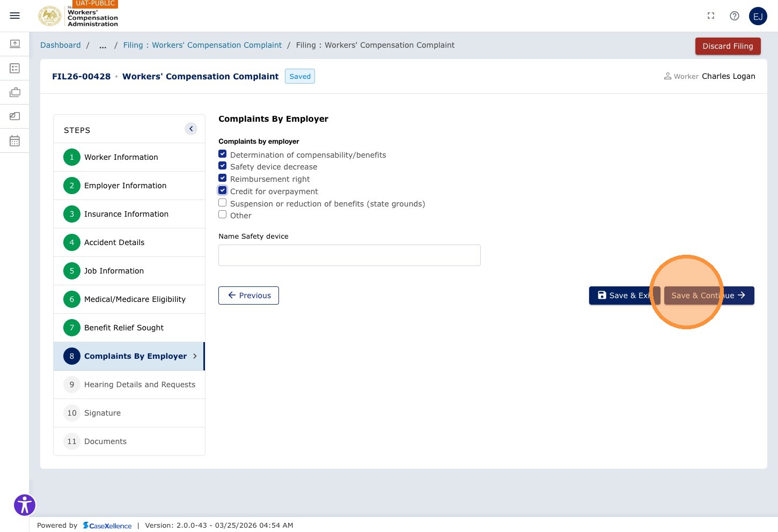Open step 11 Documents
Viewport: 778px width, 532px height.
pyautogui.click(x=129, y=441)
